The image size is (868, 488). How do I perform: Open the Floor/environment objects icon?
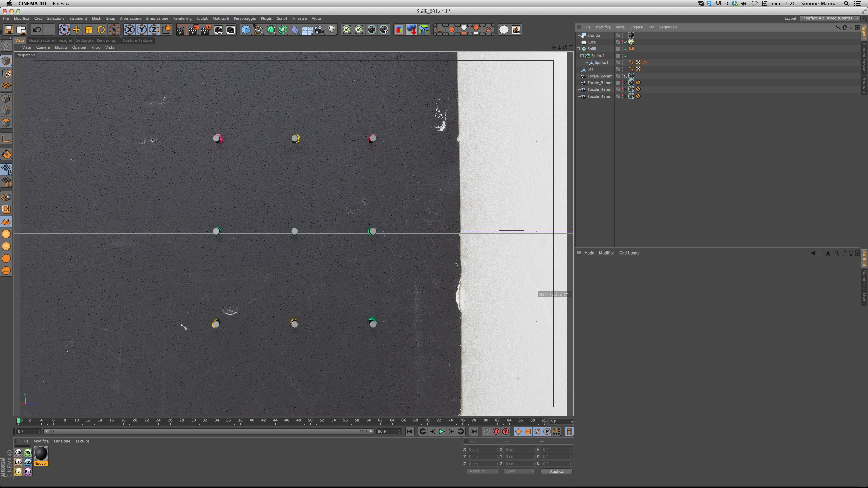(307, 30)
